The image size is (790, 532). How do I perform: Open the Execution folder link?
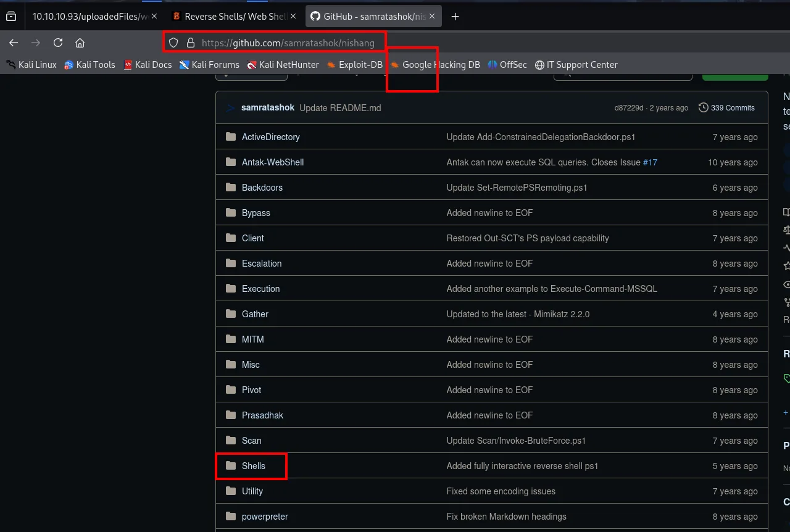(x=260, y=289)
